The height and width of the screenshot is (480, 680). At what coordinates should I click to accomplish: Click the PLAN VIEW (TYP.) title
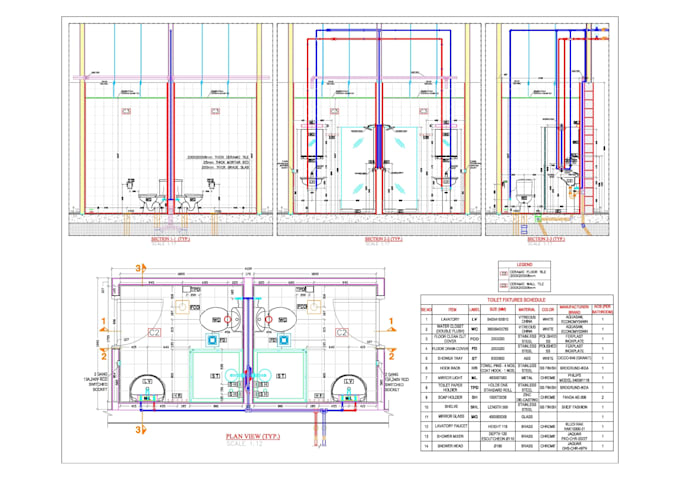[253, 437]
